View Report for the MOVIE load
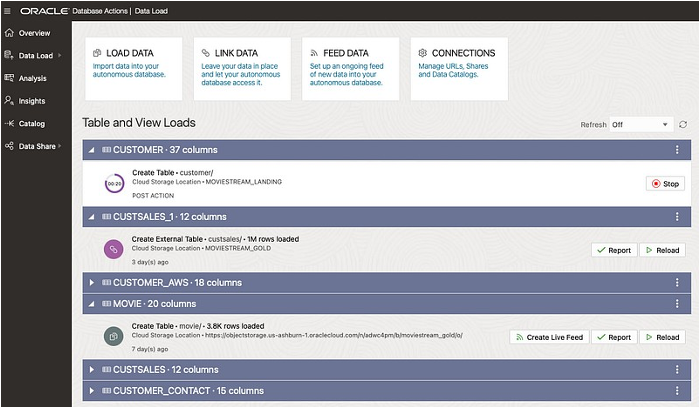700x408 pixels. 614,337
